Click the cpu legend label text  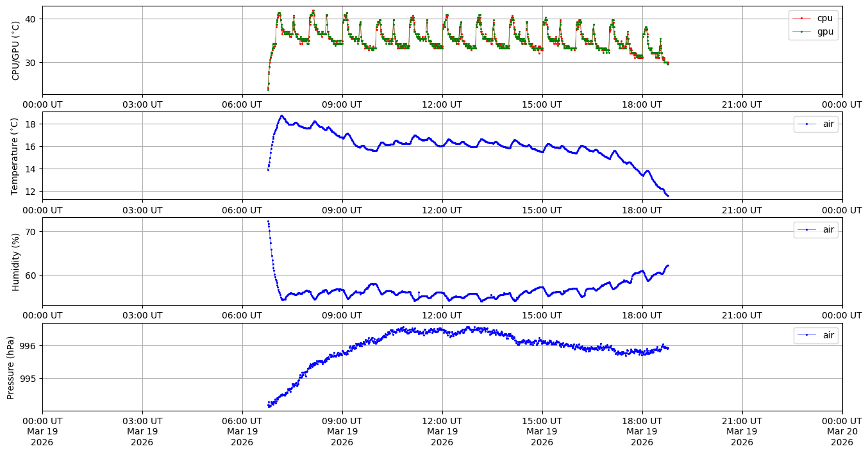pyautogui.click(x=825, y=18)
